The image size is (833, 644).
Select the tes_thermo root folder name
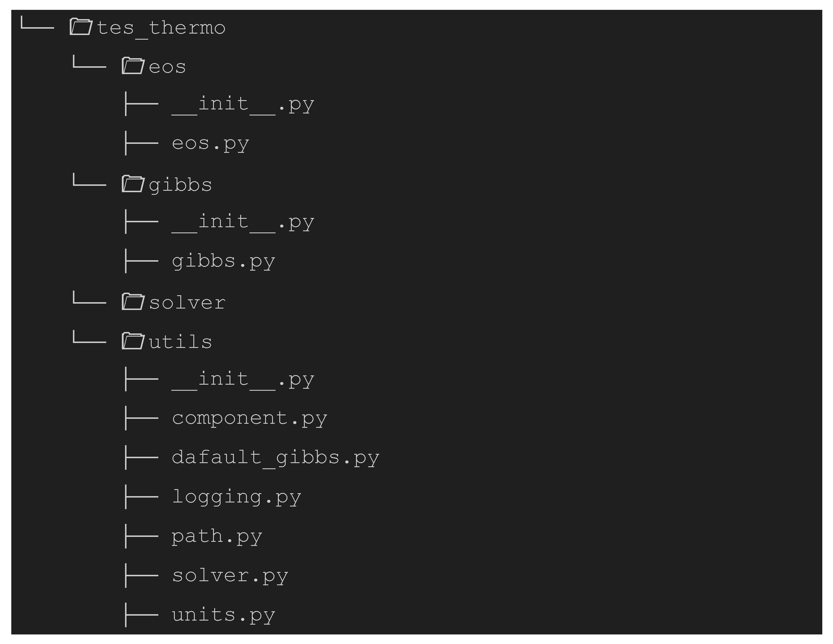pos(161,28)
